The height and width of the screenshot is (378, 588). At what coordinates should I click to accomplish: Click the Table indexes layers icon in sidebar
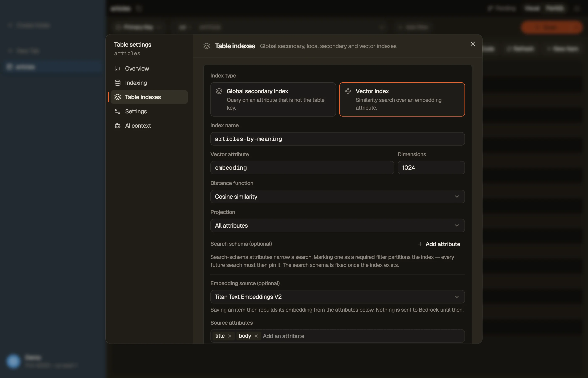(x=118, y=97)
